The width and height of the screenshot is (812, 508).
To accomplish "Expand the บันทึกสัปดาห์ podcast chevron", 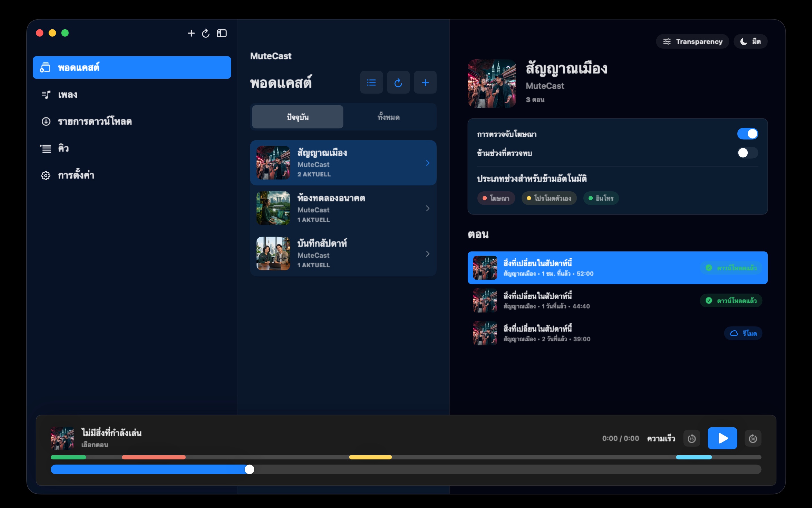I will [428, 254].
